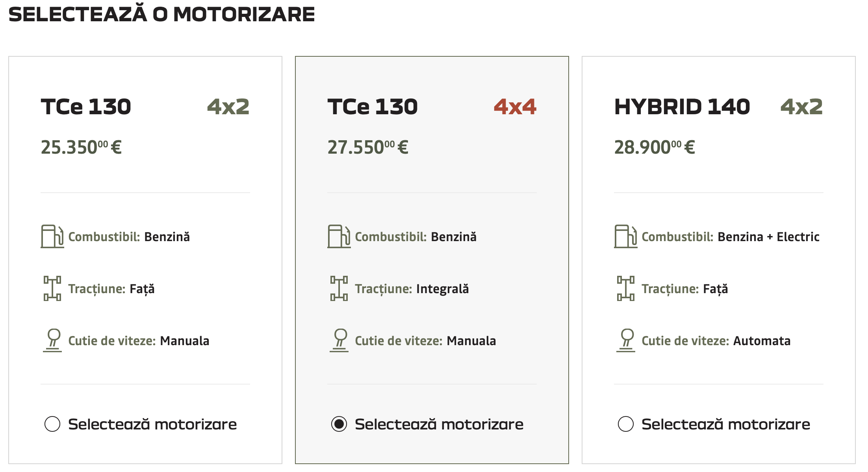Click the 28.900 € price
The height and width of the screenshot is (472, 868).
pyautogui.click(x=655, y=148)
